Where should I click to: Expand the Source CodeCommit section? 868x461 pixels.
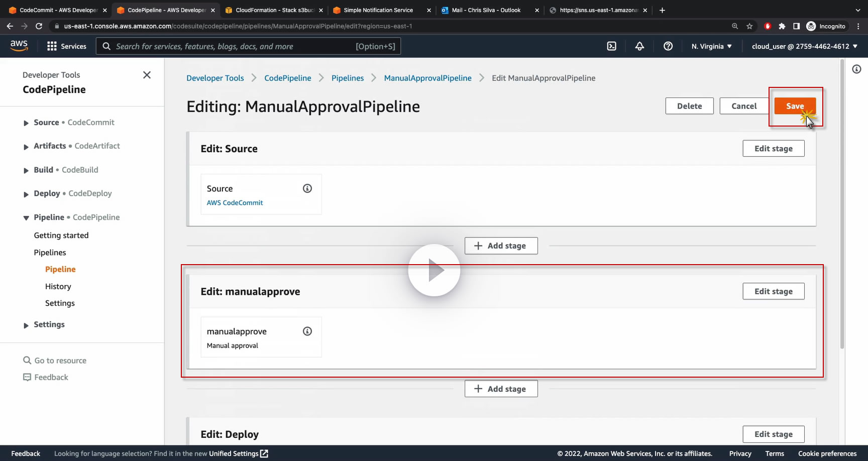pyautogui.click(x=26, y=123)
